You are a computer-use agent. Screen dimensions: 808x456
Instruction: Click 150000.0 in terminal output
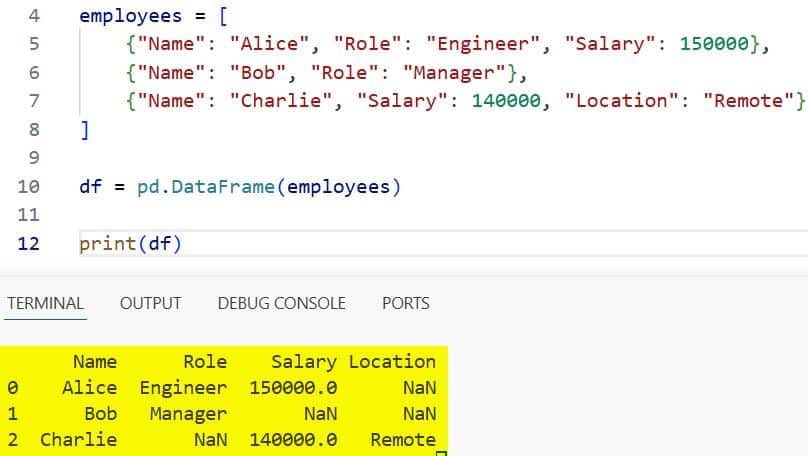pos(293,387)
